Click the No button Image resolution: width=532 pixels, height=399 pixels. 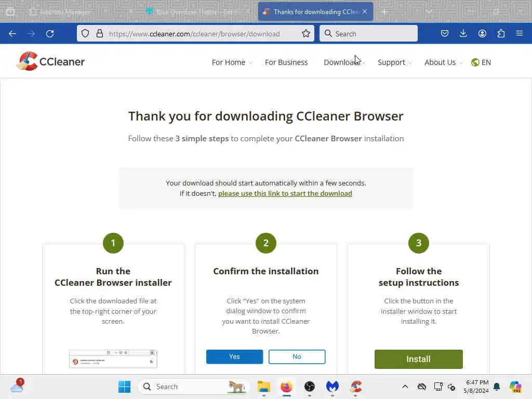coord(297,356)
